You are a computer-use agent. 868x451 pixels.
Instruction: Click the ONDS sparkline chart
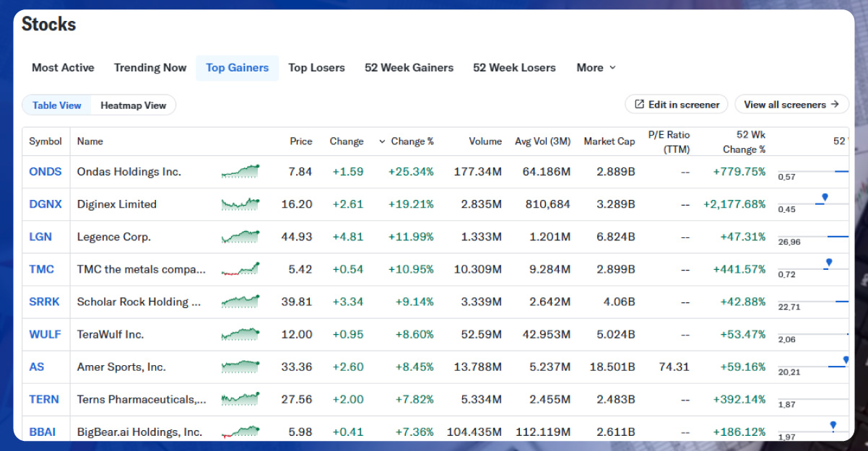(x=240, y=172)
